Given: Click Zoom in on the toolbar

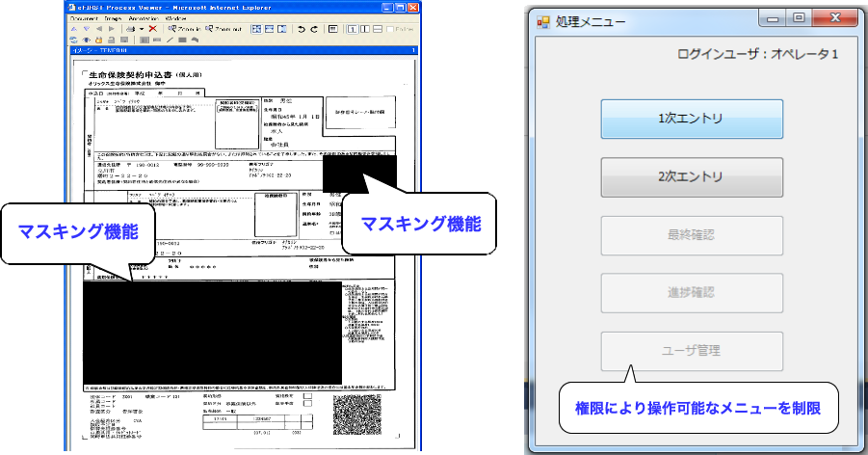Looking at the screenshot, I should [x=184, y=29].
